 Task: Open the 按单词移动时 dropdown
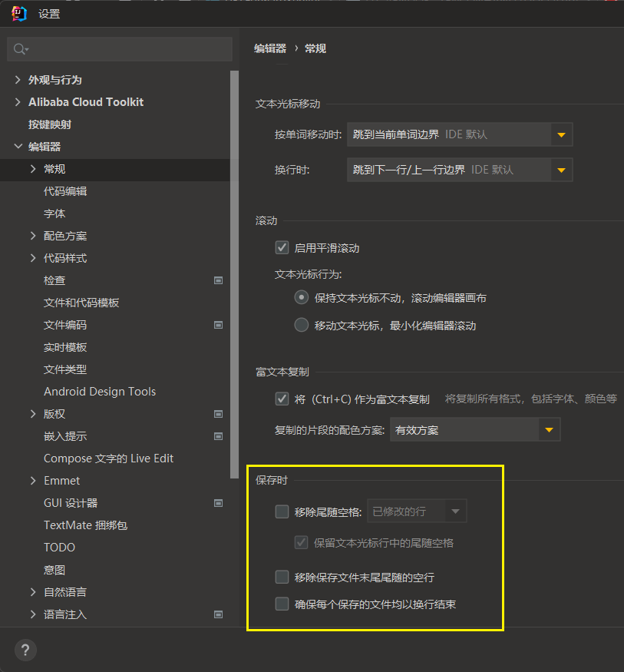459,134
